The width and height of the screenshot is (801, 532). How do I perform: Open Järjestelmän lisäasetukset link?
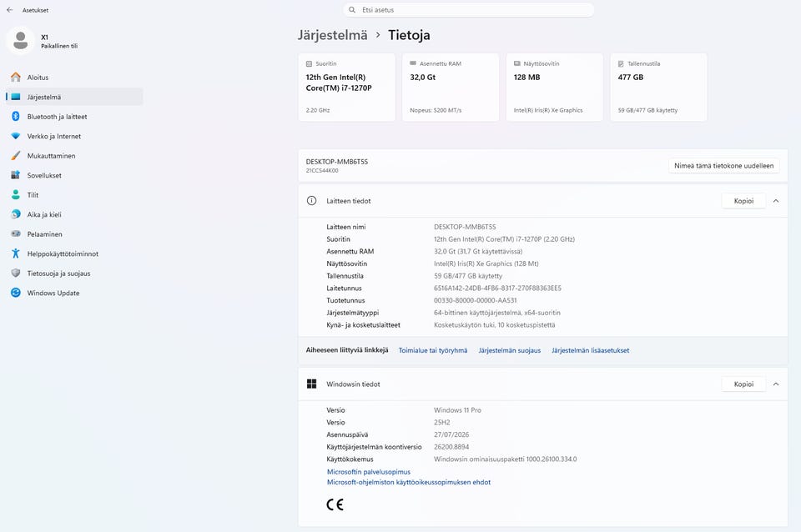(591, 350)
